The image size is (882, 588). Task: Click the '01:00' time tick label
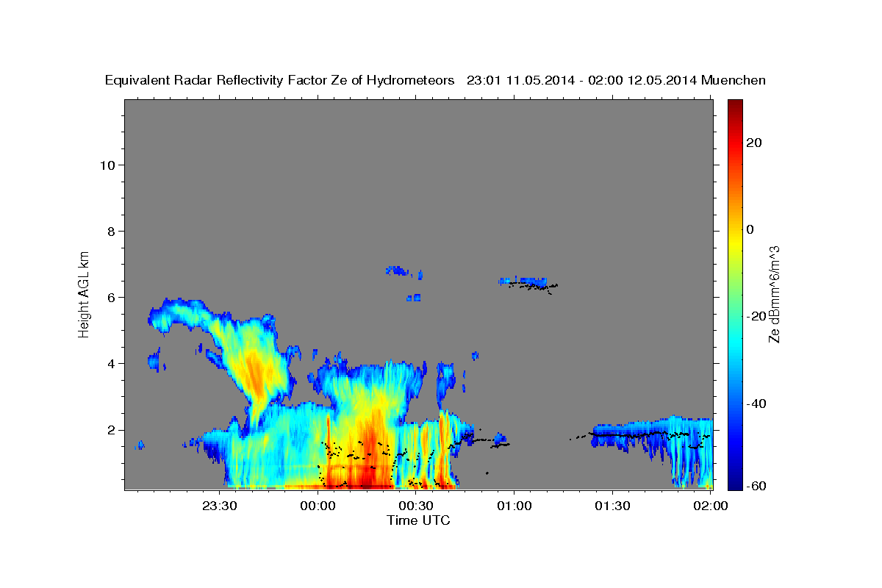point(514,506)
